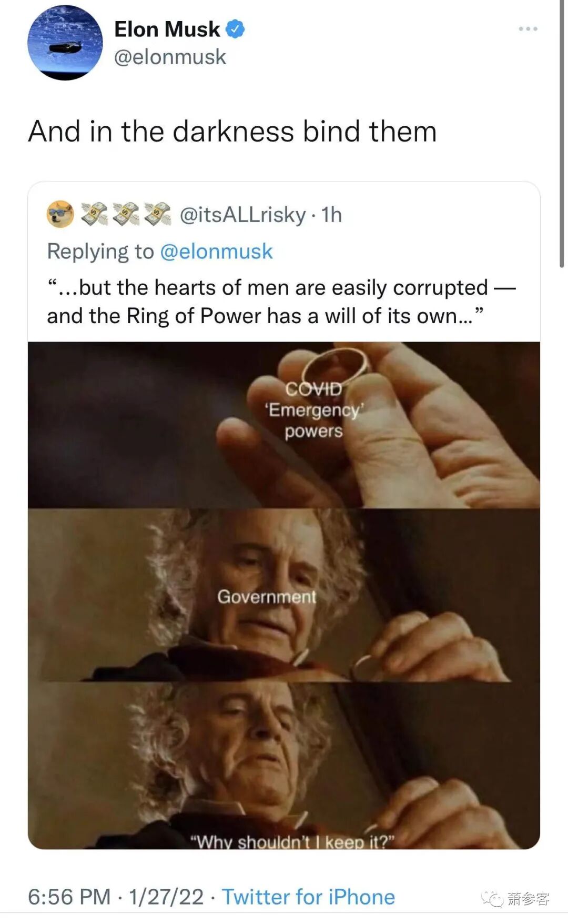Open the @itsALLrisky quoted account
The image size is (568, 924).
coord(243,215)
